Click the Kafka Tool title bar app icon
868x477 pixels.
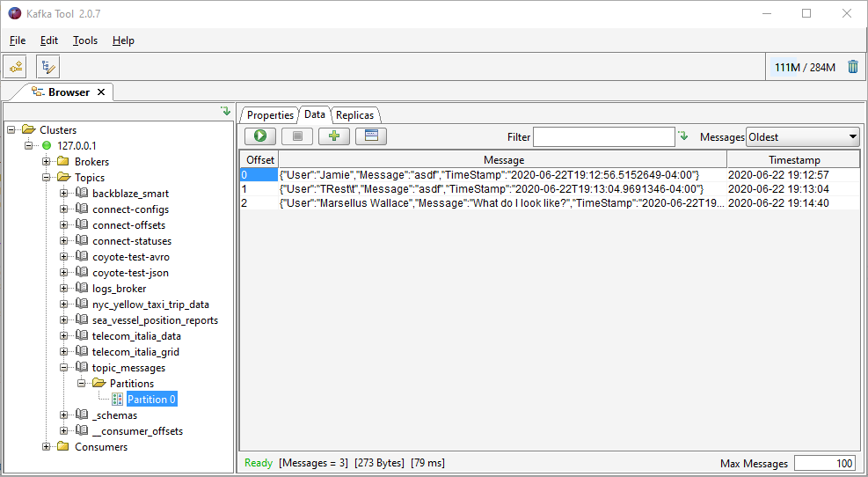[15, 13]
